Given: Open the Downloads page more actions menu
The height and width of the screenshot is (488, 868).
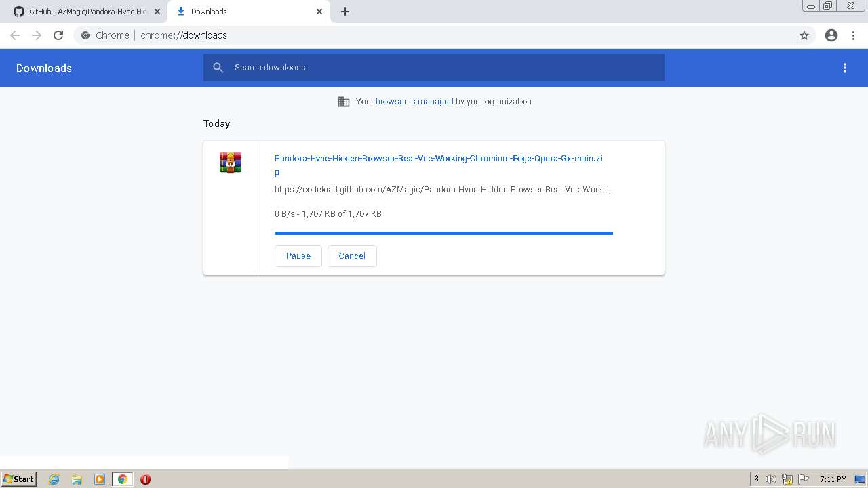Looking at the screenshot, I should pyautogui.click(x=845, y=68).
